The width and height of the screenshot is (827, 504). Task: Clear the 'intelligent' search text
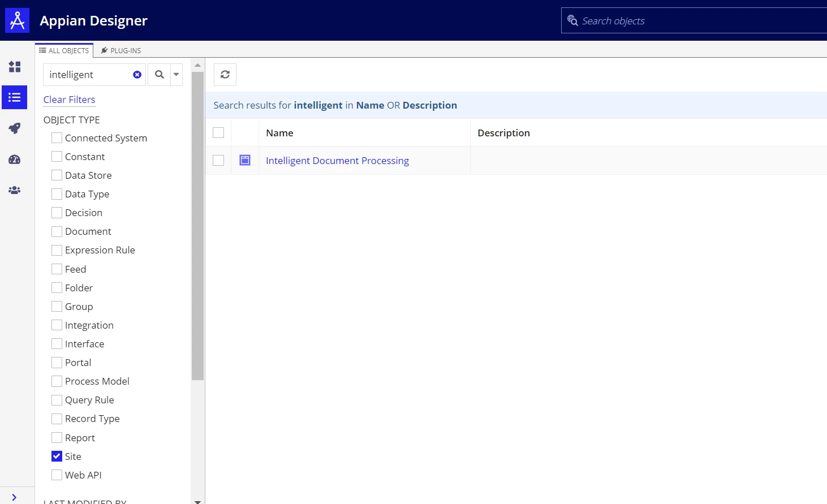tap(137, 75)
